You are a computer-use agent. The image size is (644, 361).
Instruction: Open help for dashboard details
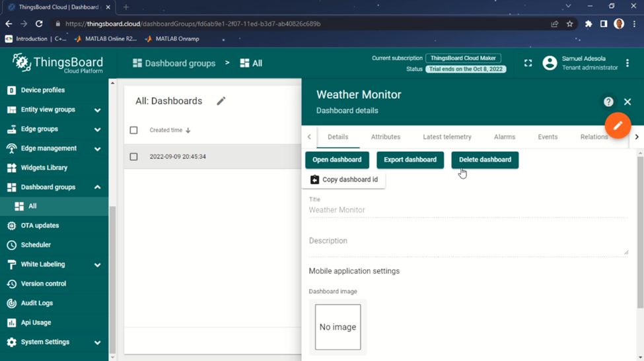pyautogui.click(x=608, y=102)
